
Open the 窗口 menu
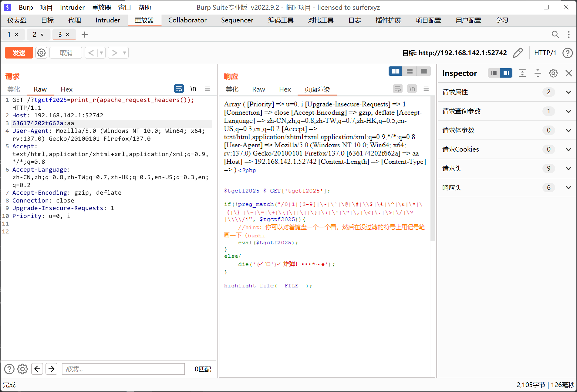[x=124, y=7]
